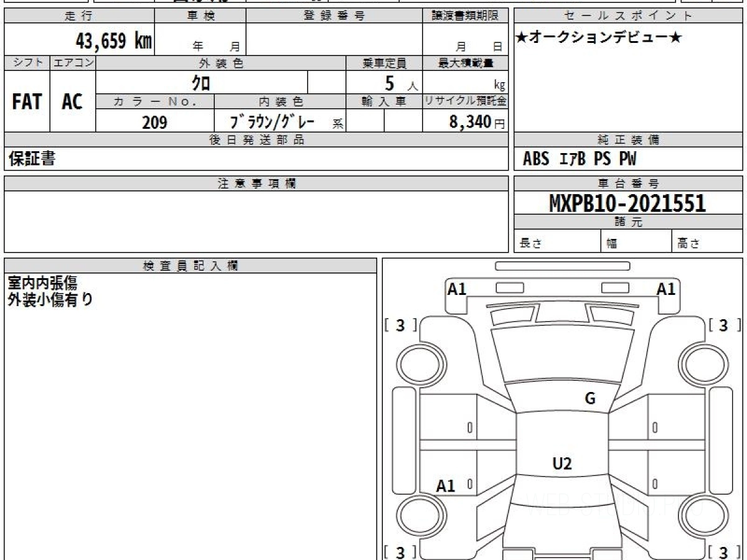Click the カラーNo. label
The width and height of the screenshot is (747, 560).
[155, 102]
